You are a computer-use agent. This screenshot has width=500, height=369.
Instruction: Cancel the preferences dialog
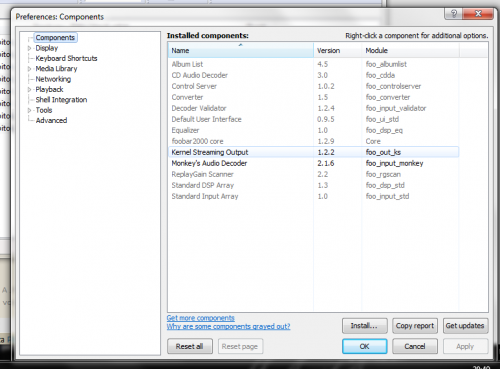tap(415, 346)
